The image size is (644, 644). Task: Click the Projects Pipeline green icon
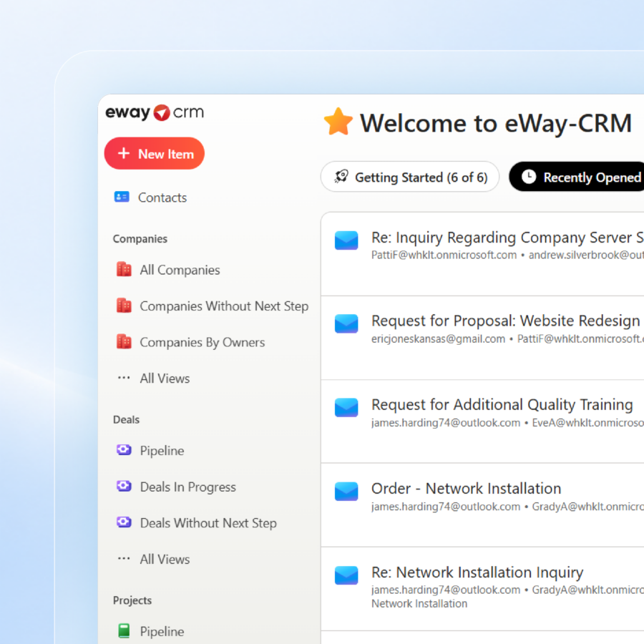pyautogui.click(x=124, y=631)
